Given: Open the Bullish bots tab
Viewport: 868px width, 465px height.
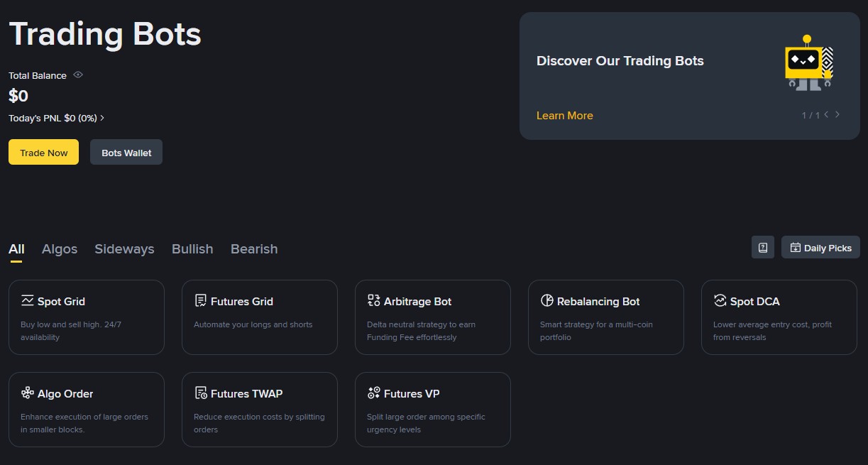Looking at the screenshot, I should pos(192,249).
